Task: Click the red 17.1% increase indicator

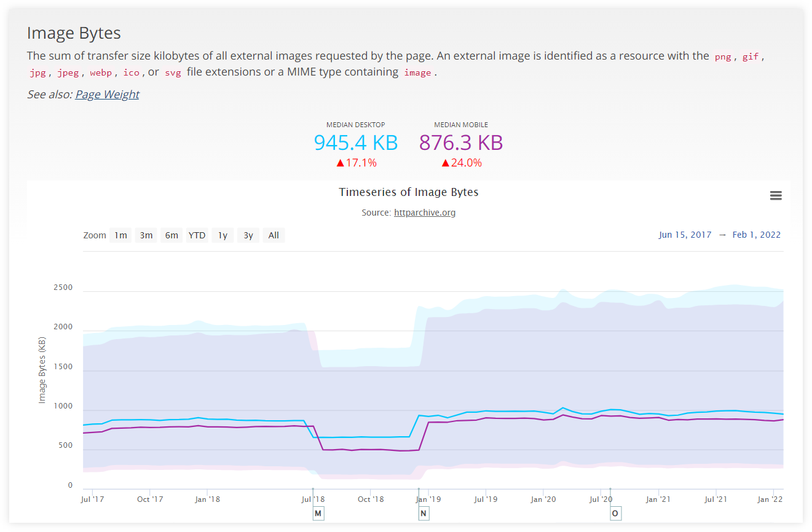Action: click(356, 163)
